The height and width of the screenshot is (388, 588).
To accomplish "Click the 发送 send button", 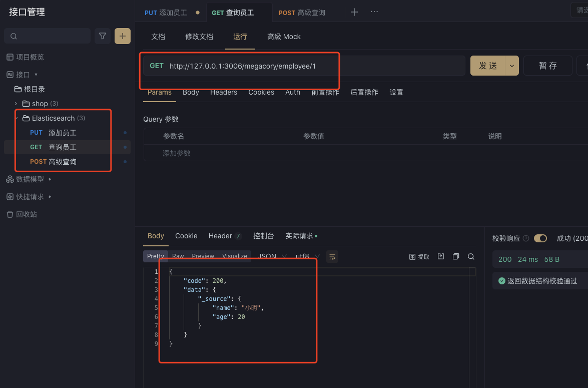I will 488,66.
